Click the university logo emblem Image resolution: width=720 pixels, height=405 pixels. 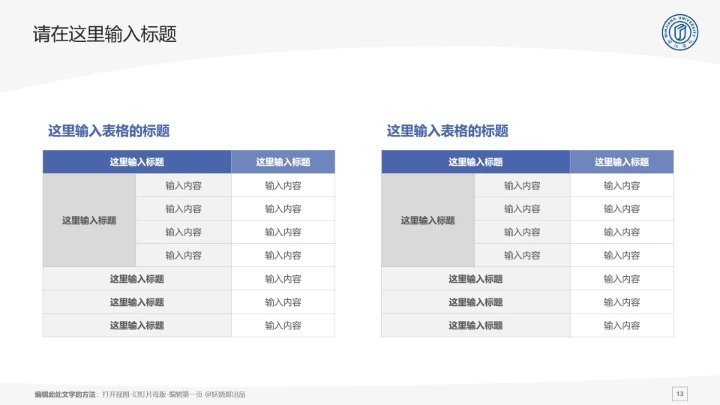tap(680, 32)
